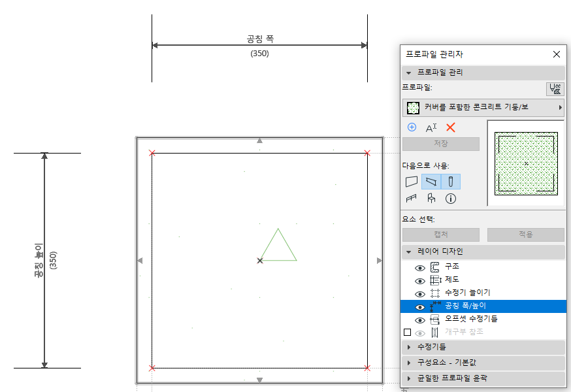Click the 구조 layer type icon
The image size is (571, 392).
[435, 267]
